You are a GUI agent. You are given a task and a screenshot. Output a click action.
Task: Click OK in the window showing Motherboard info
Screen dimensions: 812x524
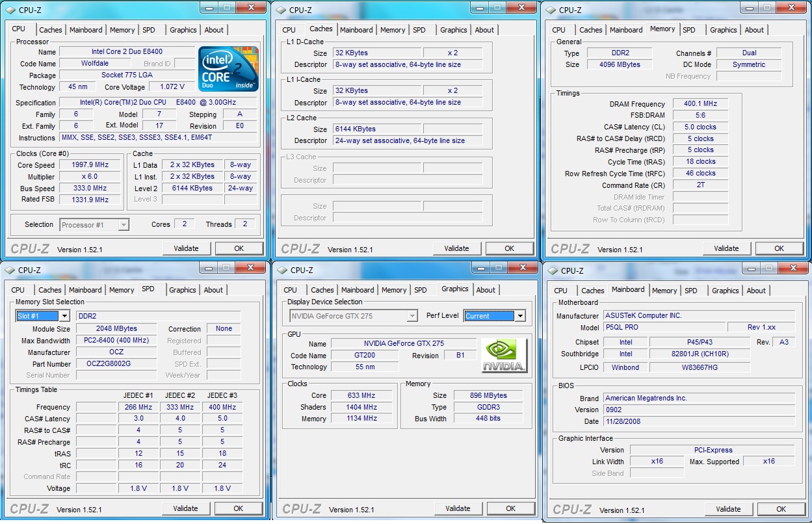[781, 509]
